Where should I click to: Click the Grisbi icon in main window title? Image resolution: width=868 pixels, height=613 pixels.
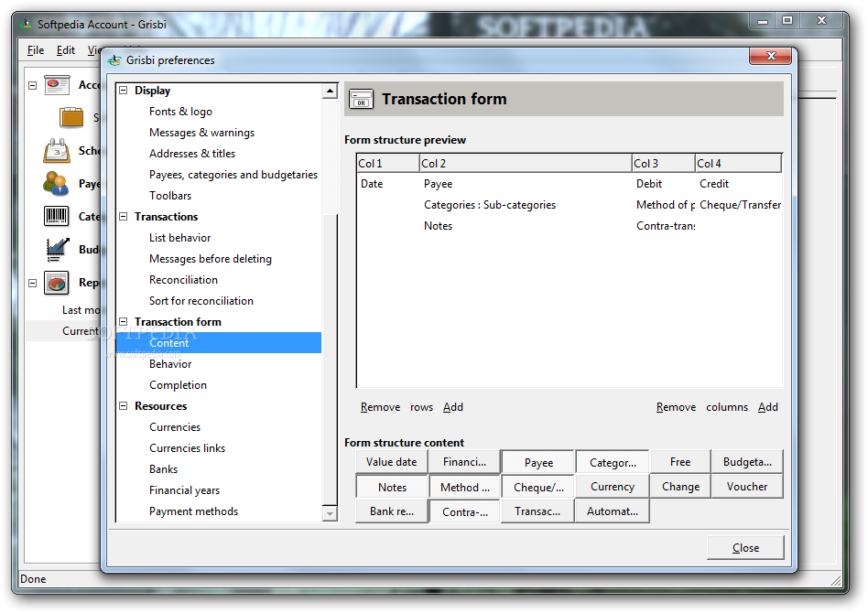click(26, 25)
